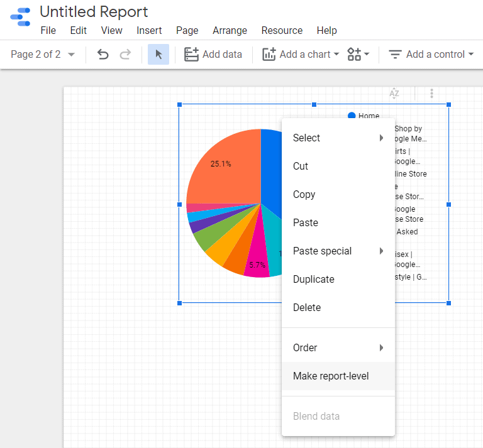
Task: Expand the Paste special submenu
Action: tap(338, 251)
